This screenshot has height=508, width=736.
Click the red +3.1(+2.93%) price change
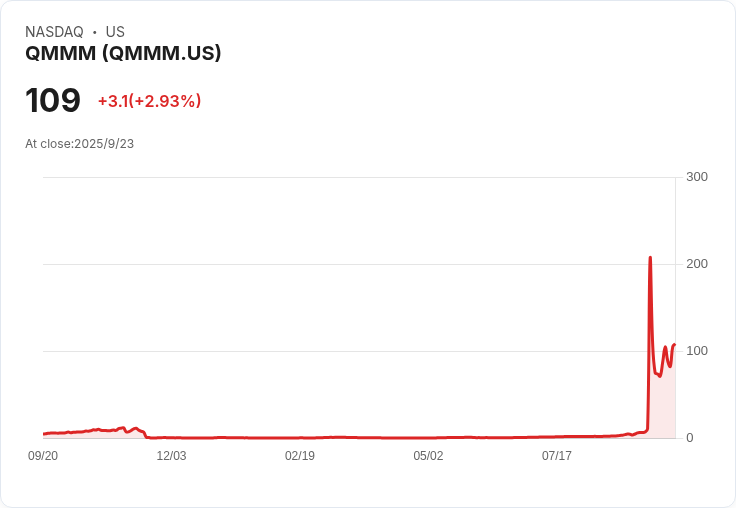pos(149,101)
